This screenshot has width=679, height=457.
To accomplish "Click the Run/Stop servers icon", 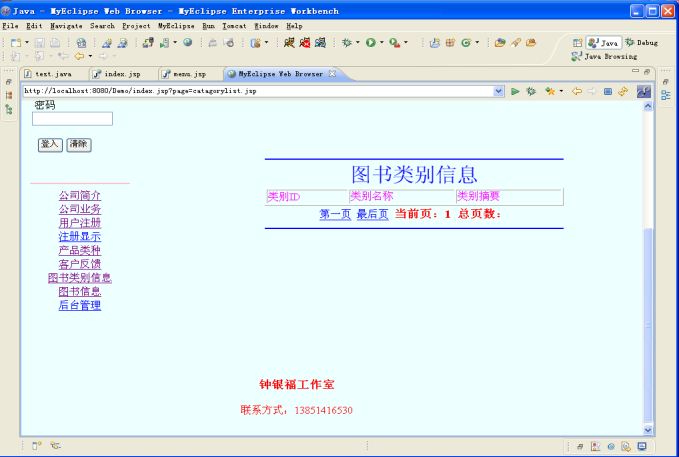I will pyautogui.click(x=165, y=42).
